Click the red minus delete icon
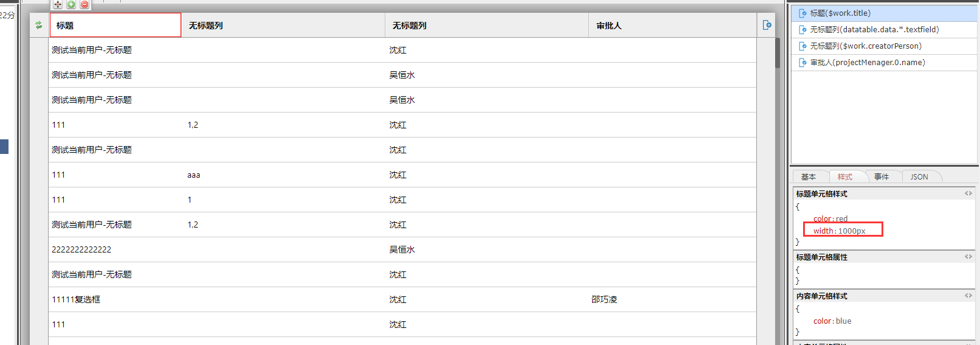The height and width of the screenshot is (345, 980). tap(85, 4)
